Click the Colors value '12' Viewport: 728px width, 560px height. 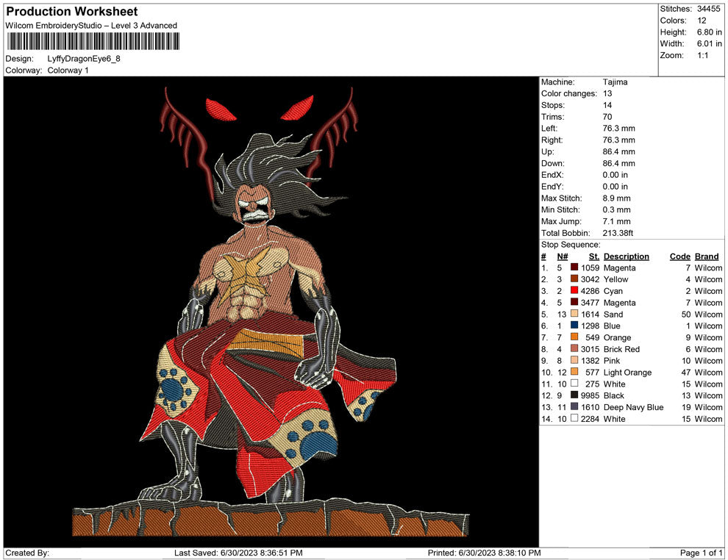click(x=702, y=21)
